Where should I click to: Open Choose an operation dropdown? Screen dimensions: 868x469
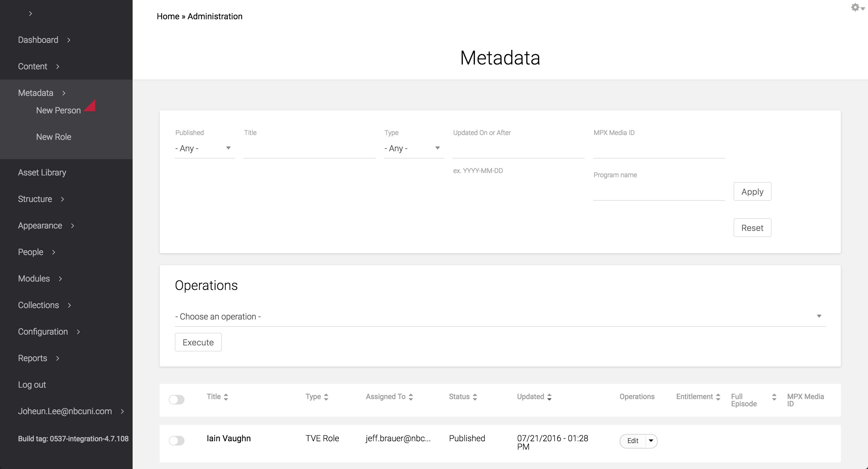coord(500,316)
